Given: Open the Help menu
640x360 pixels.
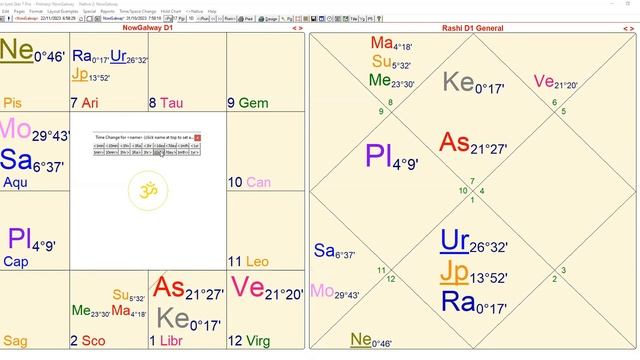Looking at the screenshot, I should coord(212,11).
